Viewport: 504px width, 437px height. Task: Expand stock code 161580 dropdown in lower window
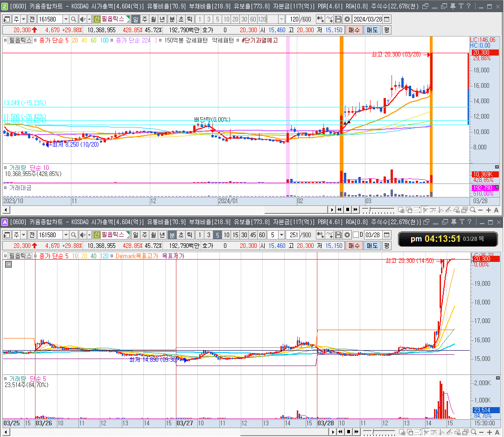click(x=66, y=235)
